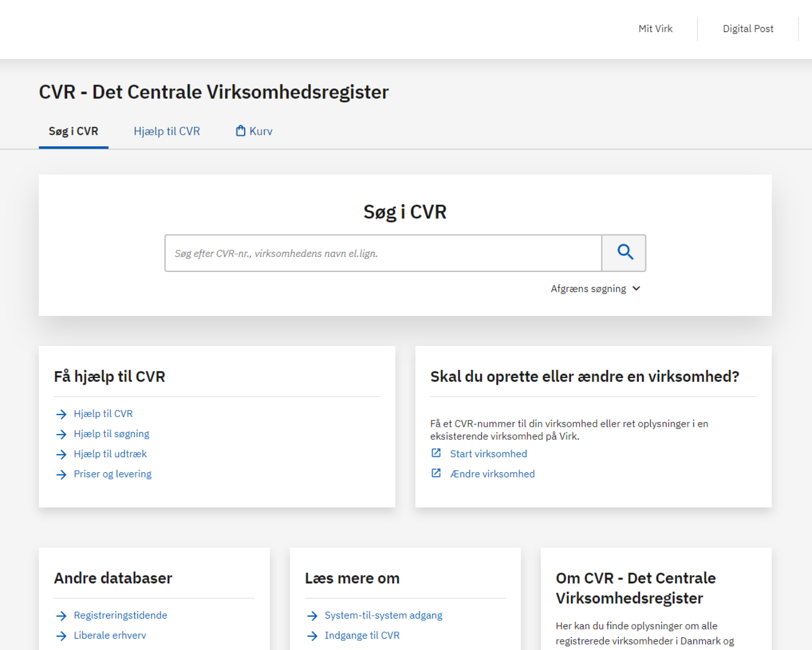Click the shopping bag icon beside Kurv
The height and width of the screenshot is (650, 812).
(x=240, y=131)
